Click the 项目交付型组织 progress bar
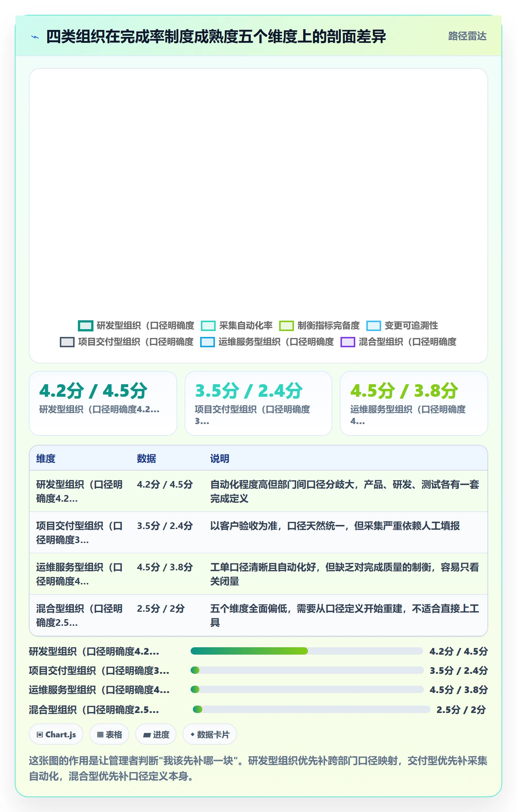 (x=307, y=670)
